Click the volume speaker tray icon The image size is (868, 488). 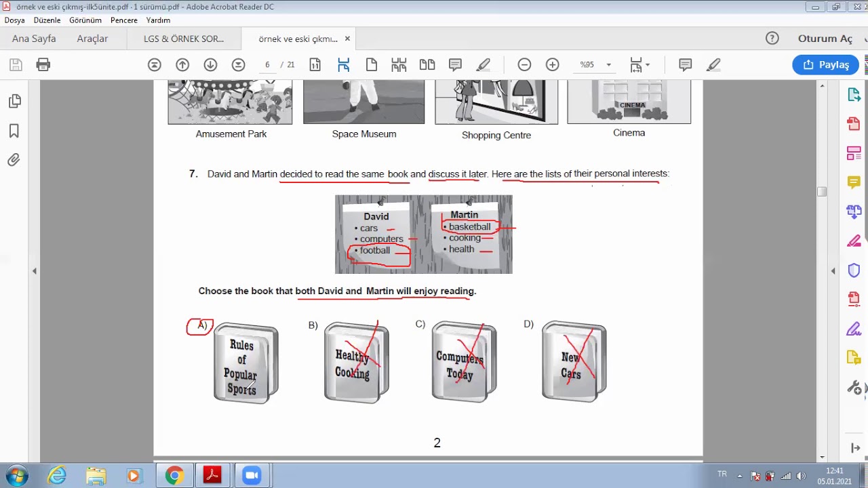point(800,476)
